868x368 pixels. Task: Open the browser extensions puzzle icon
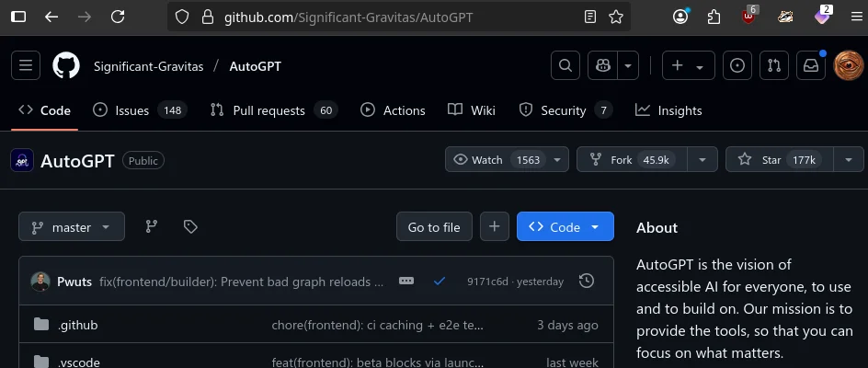(714, 17)
